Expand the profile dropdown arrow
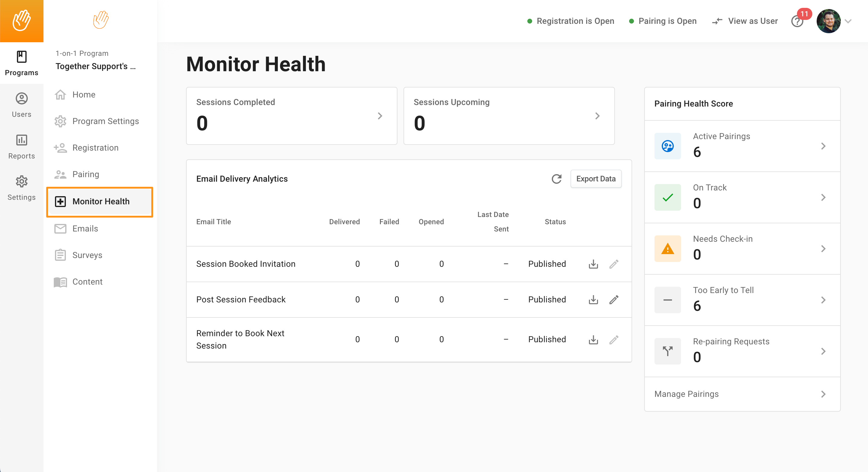This screenshot has width=868, height=472. point(848,21)
